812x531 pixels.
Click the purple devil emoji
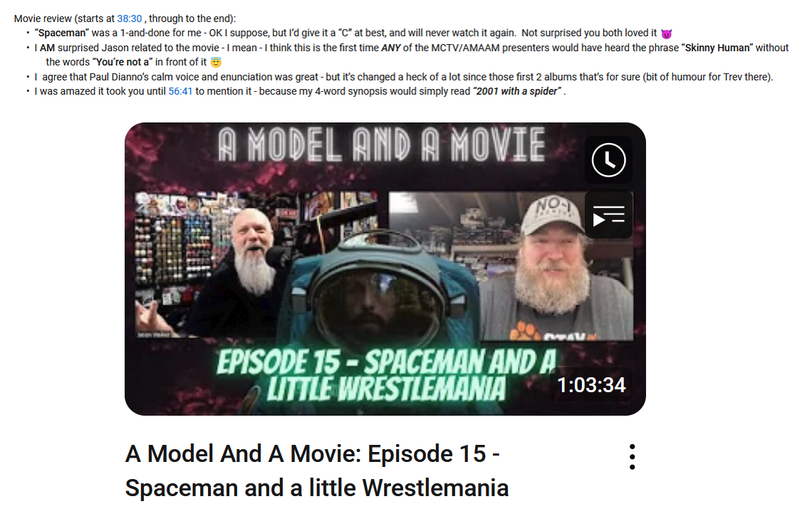coord(667,33)
